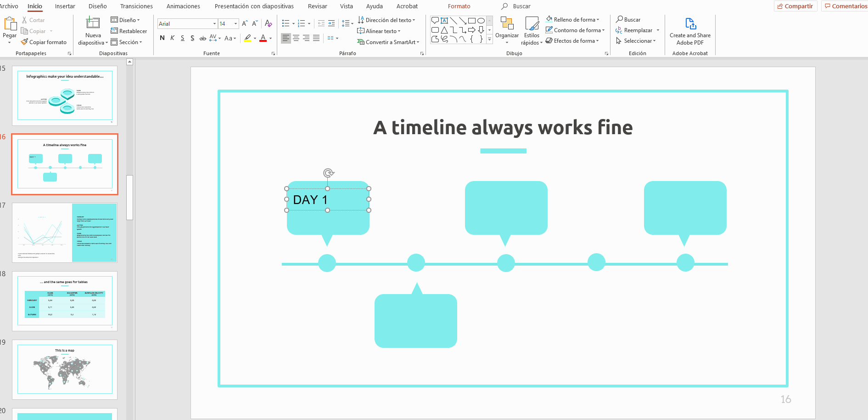Switch to the Formato tab
The image size is (868, 420).
tap(459, 6)
